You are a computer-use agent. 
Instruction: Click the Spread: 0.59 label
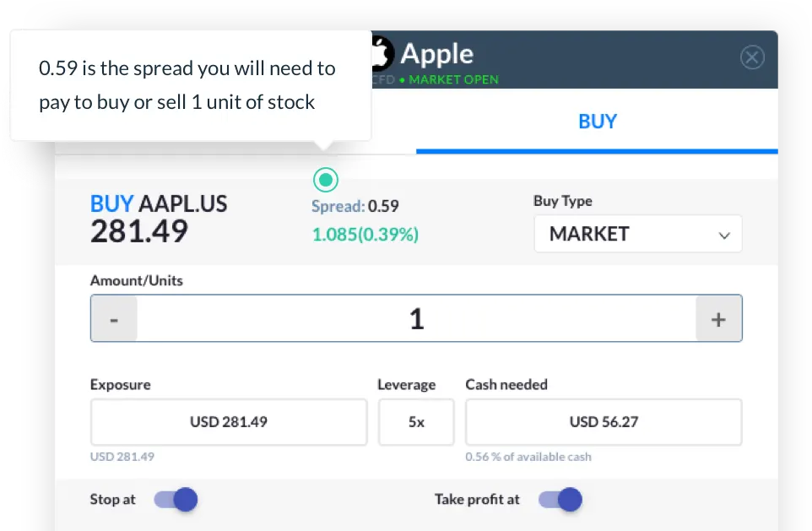(x=355, y=206)
